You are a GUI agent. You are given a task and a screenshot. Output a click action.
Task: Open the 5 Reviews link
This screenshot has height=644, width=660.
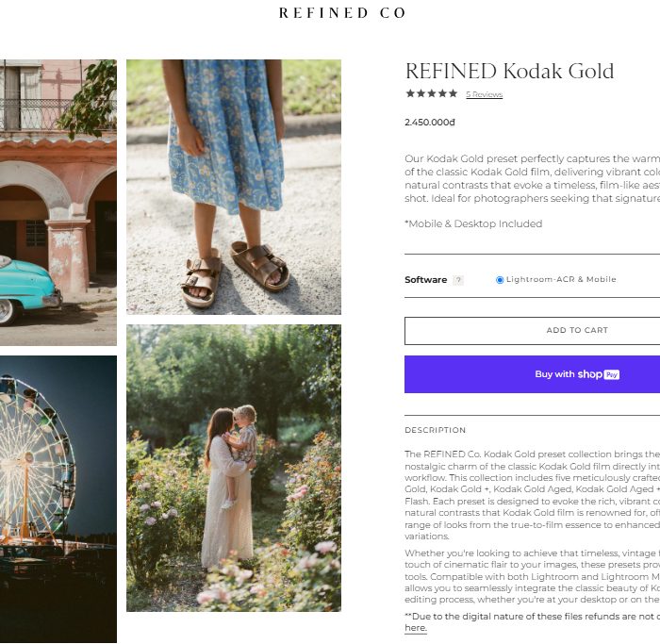(484, 94)
